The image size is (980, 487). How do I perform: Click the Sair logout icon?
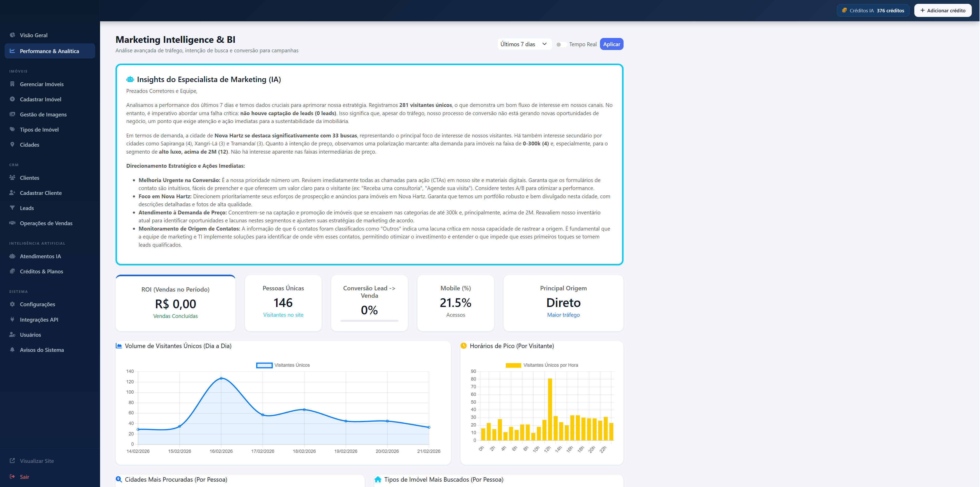(13, 476)
